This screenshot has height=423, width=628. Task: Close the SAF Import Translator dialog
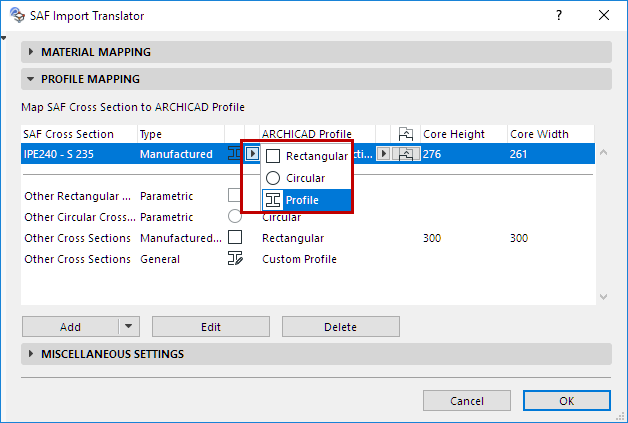click(604, 15)
